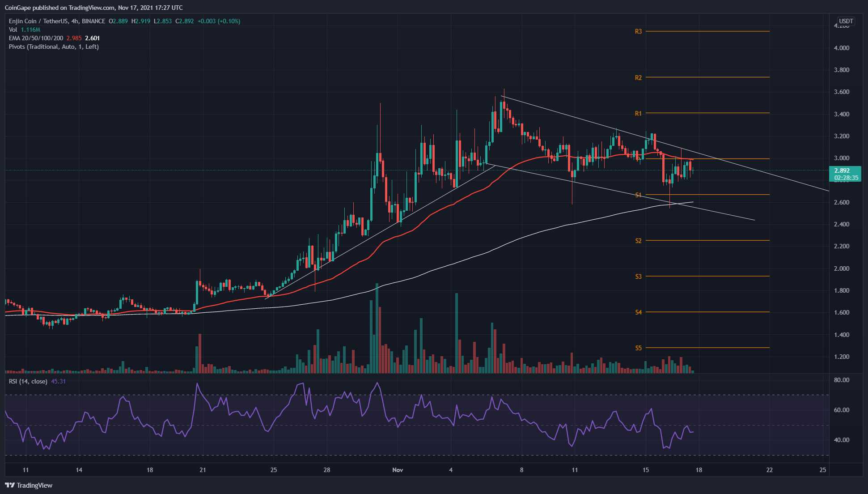Click the S1 pivot level label
The height and width of the screenshot is (494, 868).
click(x=638, y=195)
